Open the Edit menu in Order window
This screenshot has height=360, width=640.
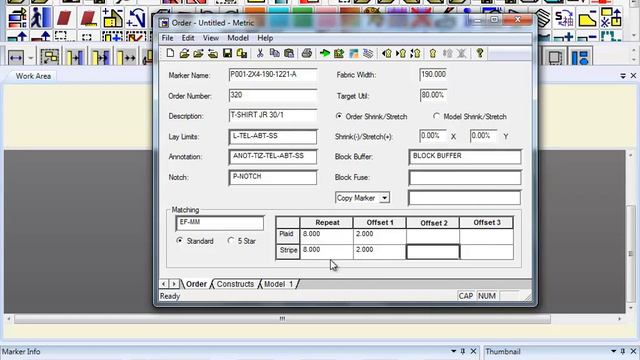(188, 38)
